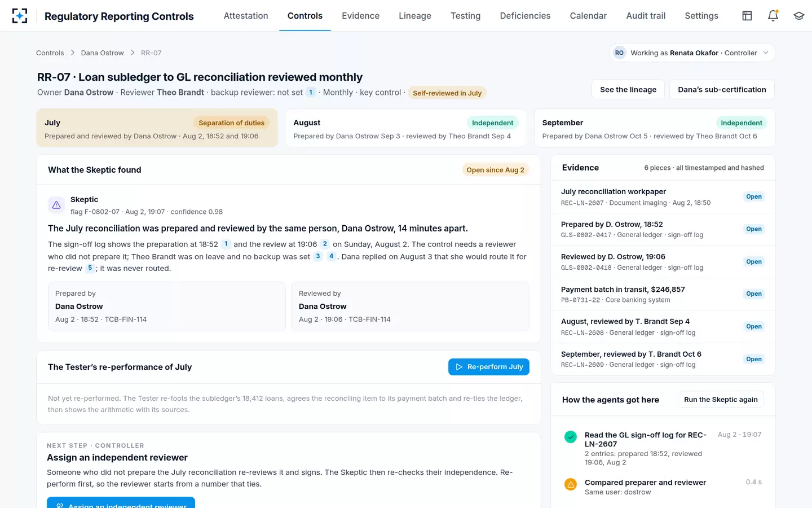The height and width of the screenshot is (508, 812).
Task: Run the Skeptic again
Action: 721,400
